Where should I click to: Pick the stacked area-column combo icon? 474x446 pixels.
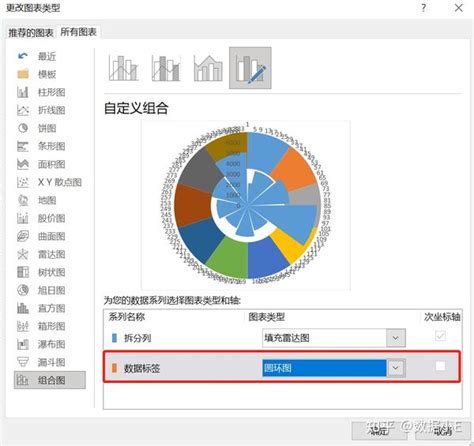(208, 68)
